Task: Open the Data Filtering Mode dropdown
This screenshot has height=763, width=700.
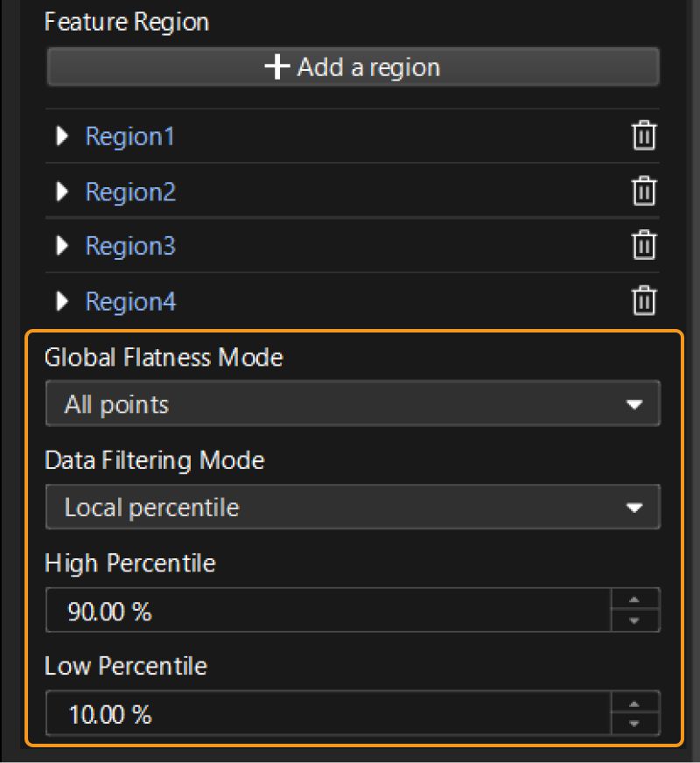Action: coord(353,507)
